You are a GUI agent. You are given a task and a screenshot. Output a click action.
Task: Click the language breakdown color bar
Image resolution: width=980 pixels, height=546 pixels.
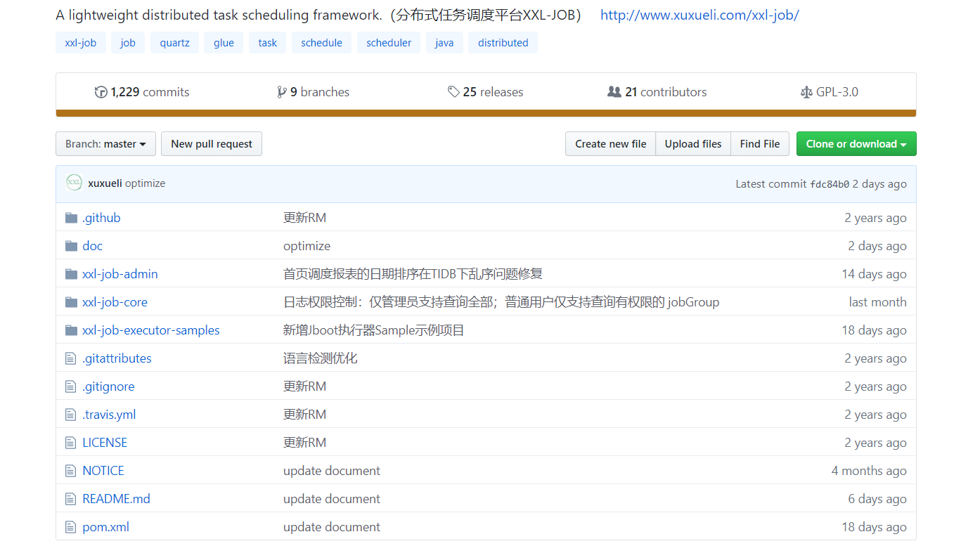486,113
